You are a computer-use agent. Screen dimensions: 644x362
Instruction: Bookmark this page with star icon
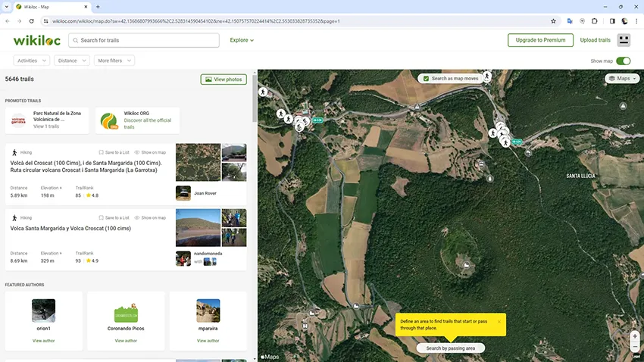tap(553, 21)
